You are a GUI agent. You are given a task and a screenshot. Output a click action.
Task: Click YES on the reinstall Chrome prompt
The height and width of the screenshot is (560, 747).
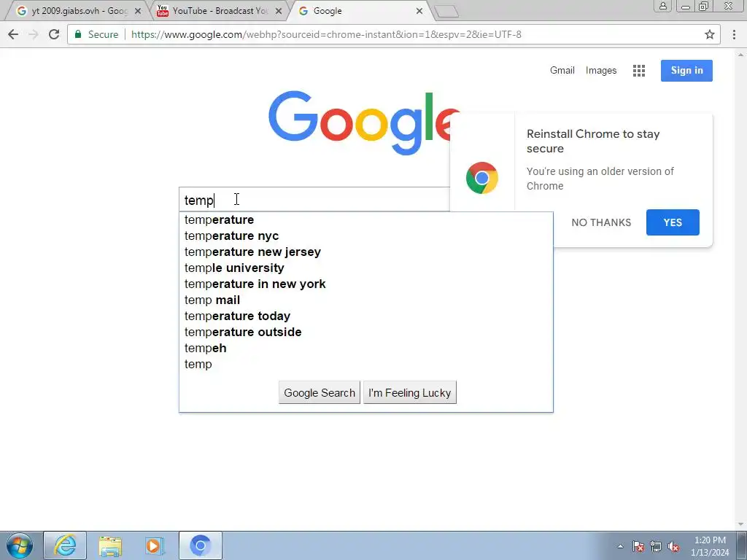673,222
